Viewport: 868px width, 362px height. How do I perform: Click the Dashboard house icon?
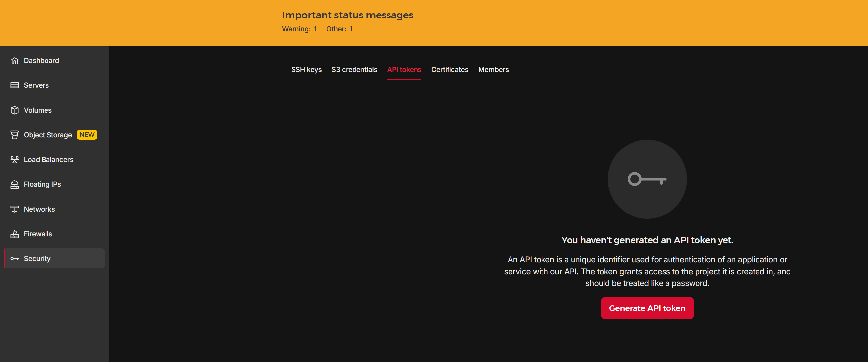pos(15,61)
